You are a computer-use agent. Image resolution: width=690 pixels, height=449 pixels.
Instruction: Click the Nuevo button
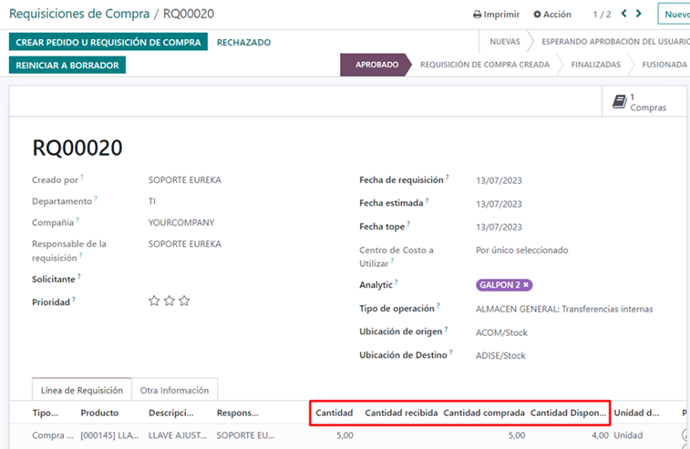pos(674,14)
